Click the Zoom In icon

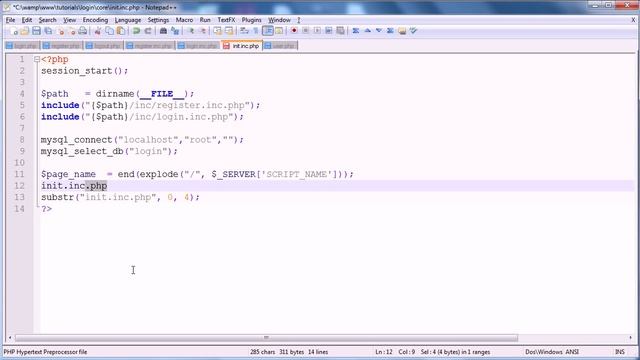tap(191, 31)
